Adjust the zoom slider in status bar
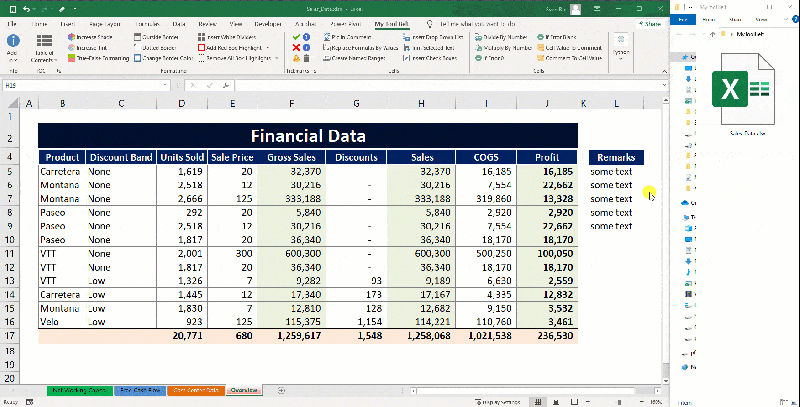 click(x=619, y=402)
